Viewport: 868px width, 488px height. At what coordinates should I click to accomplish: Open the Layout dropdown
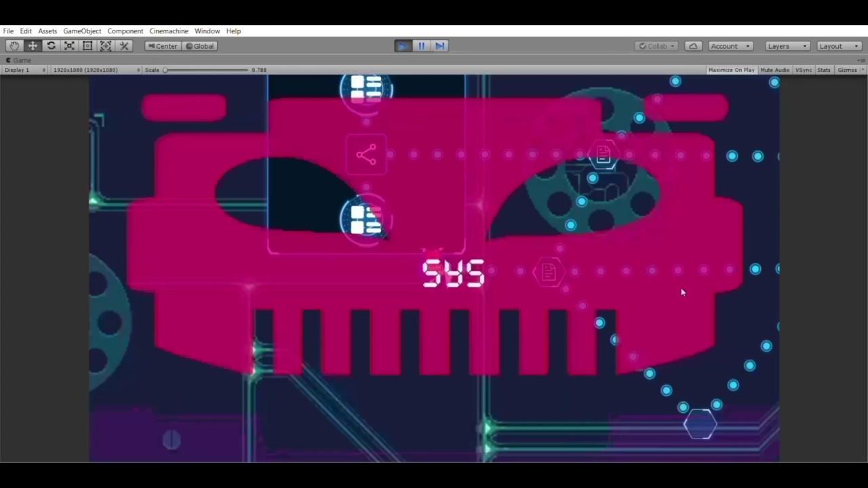[839, 46]
